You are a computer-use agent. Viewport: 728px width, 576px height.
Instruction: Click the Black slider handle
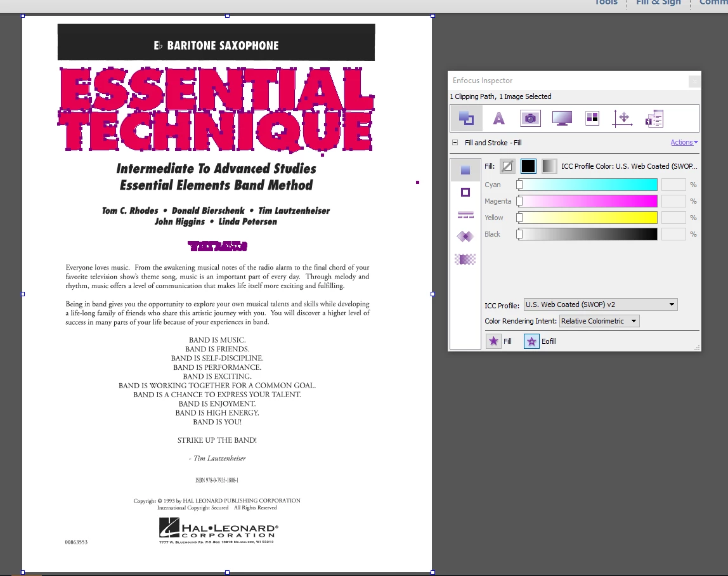click(x=519, y=234)
